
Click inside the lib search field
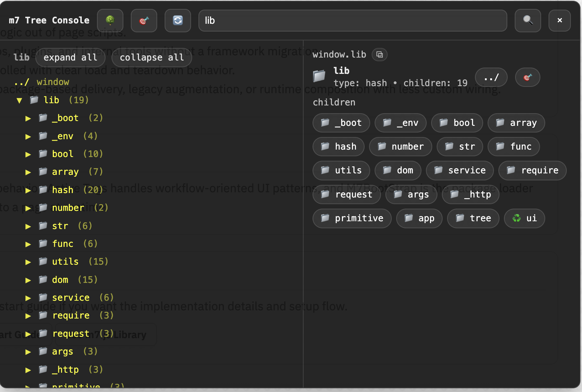pyautogui.click(x=352, y=20)
